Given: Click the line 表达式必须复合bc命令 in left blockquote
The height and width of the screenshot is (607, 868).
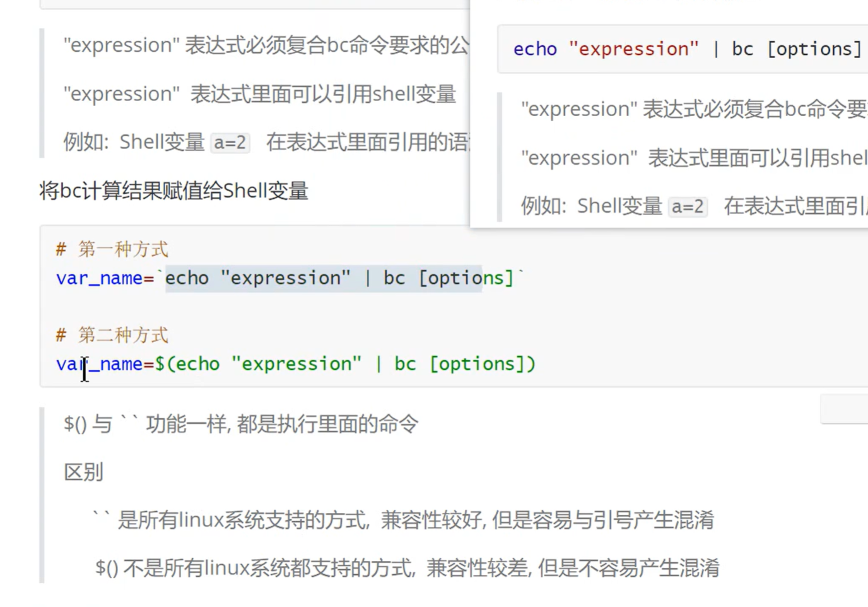Looking at the screenshot, I should coord(266,45).
